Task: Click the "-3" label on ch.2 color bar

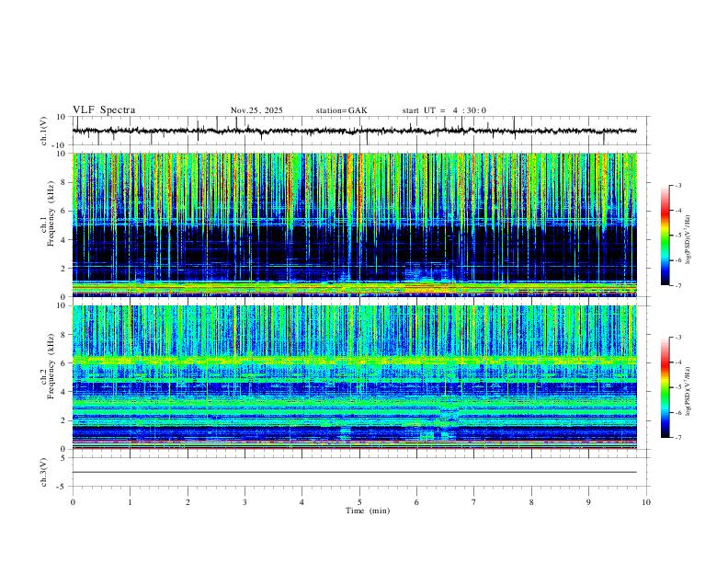Action: (x=678, y=338)
